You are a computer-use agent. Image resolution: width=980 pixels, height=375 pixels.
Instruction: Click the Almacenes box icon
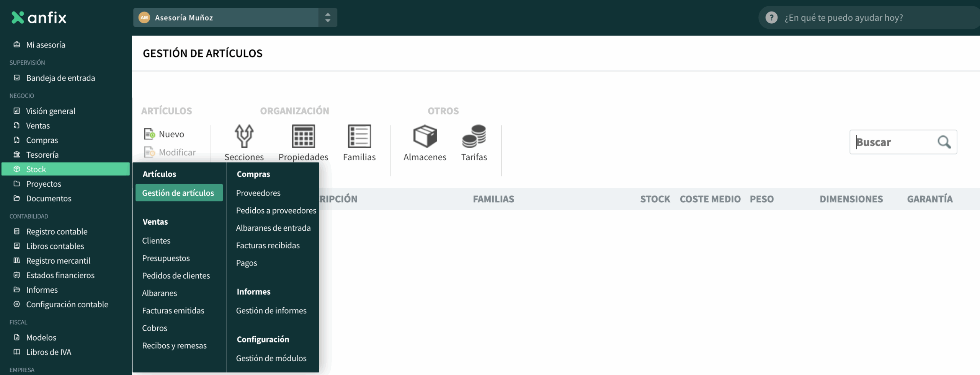click(425, 136)
